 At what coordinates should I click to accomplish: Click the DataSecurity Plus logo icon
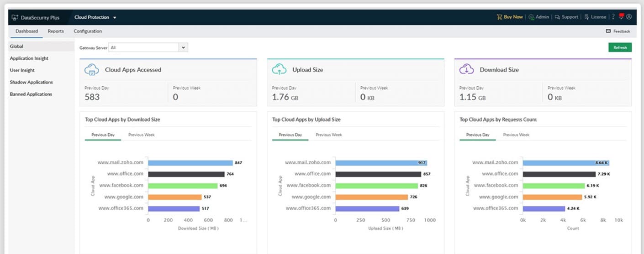[x=15, y=17]
